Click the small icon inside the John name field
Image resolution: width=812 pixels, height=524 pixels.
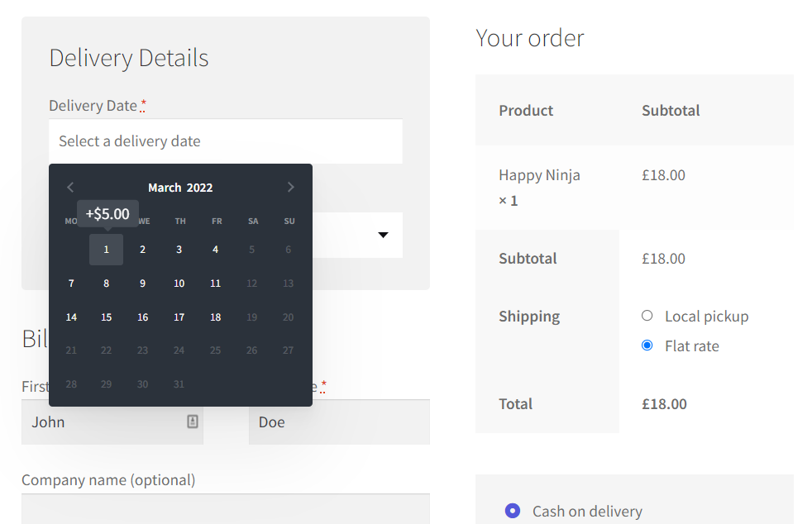point(193,422)
